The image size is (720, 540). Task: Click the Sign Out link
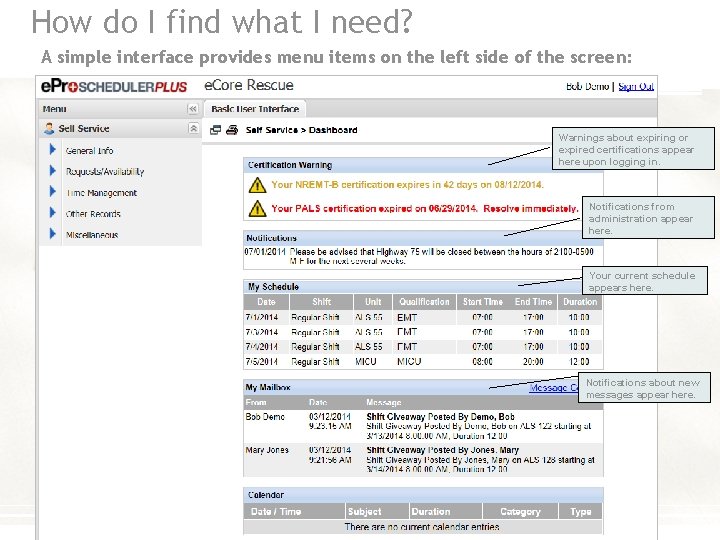coord(636,86)
